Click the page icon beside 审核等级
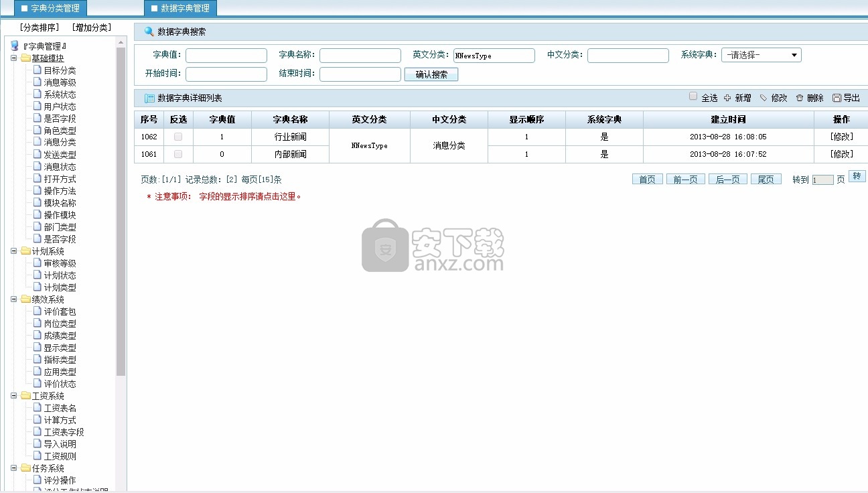 coord(38,263)
